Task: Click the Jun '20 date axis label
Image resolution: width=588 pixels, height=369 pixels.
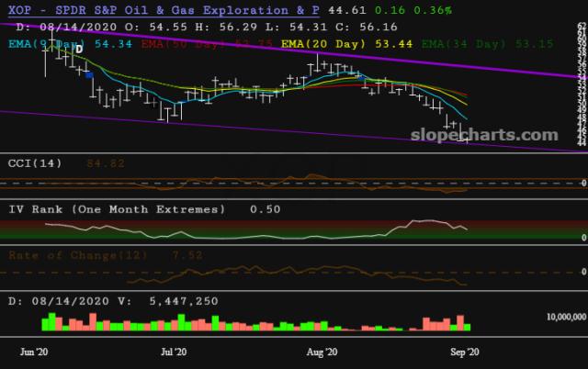Action: [34, 351]
